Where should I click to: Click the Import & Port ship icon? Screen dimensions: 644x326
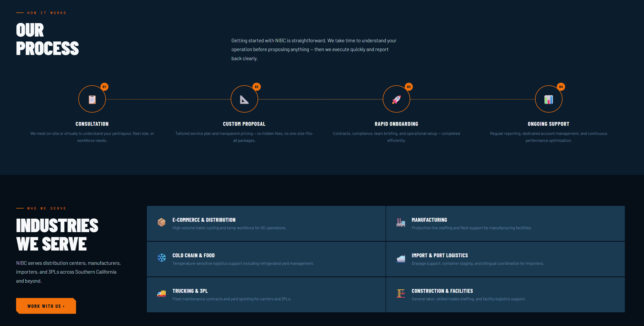tap(401, 258)
